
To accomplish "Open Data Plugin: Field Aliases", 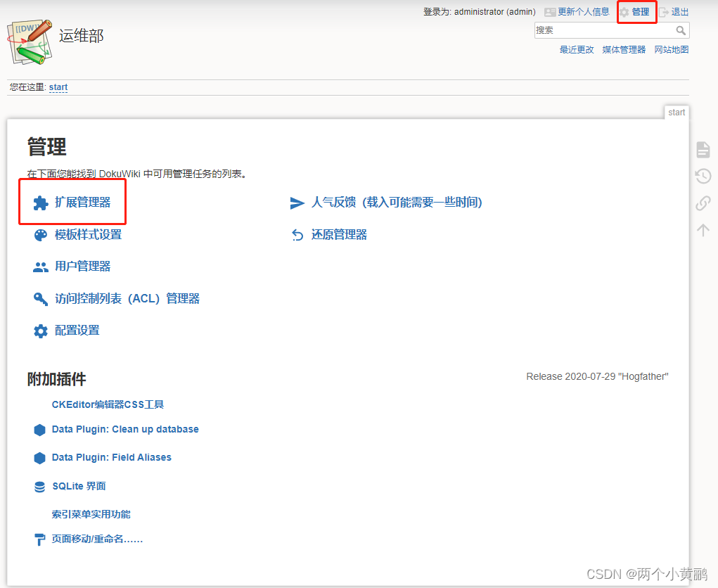I will point(111,457).
